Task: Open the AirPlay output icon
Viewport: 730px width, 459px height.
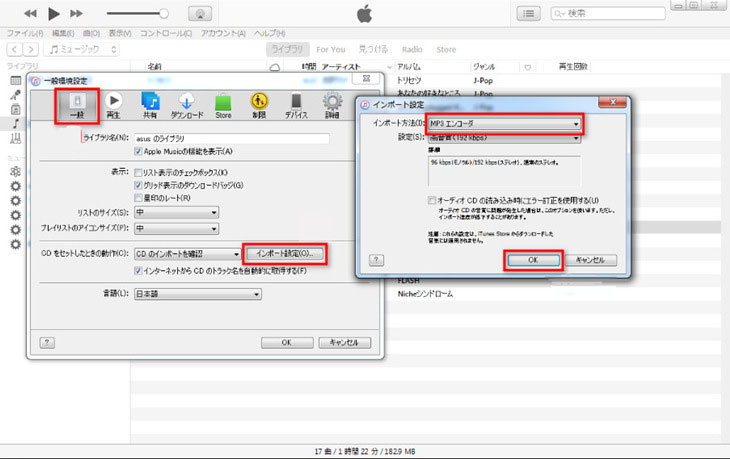Action: 200,14
